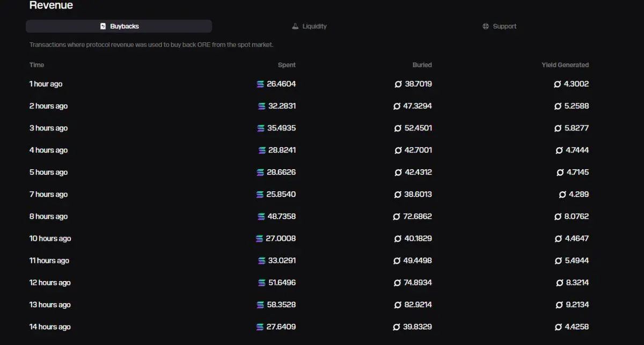Screen dimensions: 644x345
Task: Click the globe icon beside Support
Action: (486, 26)
